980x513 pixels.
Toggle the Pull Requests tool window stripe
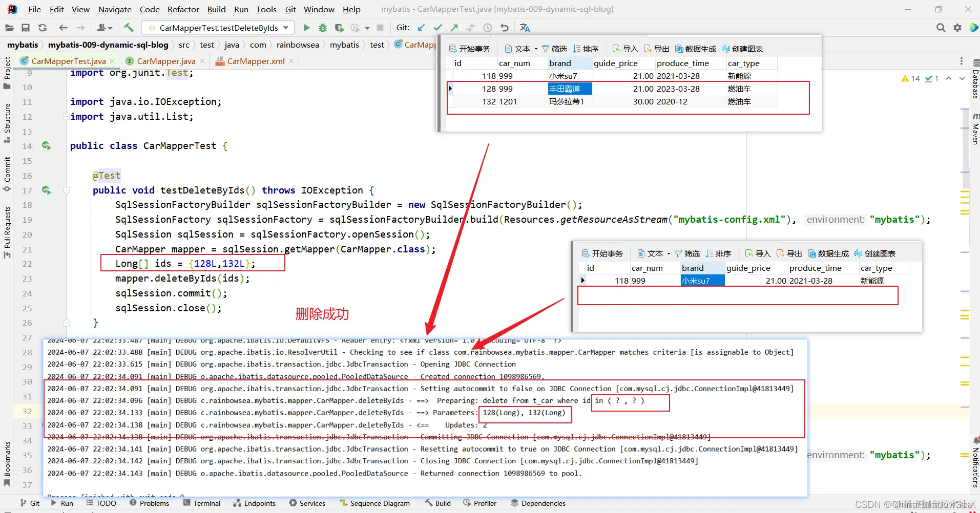[7, 232]
